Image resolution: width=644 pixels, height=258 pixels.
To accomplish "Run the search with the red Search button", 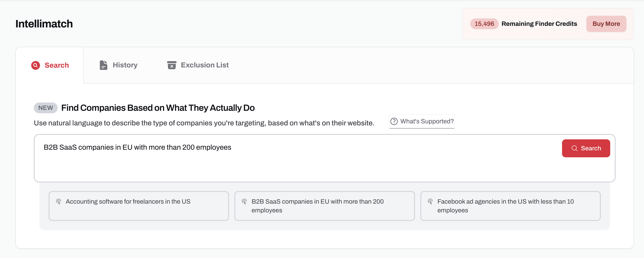I will coord(586,148).
